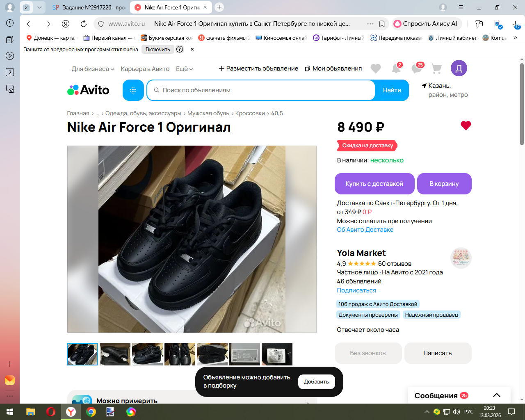The height and width of the screenshot is (420, 525).
Task: Open the collapsed breadcrumb '...' item
Action: click(x=97, y=113)
